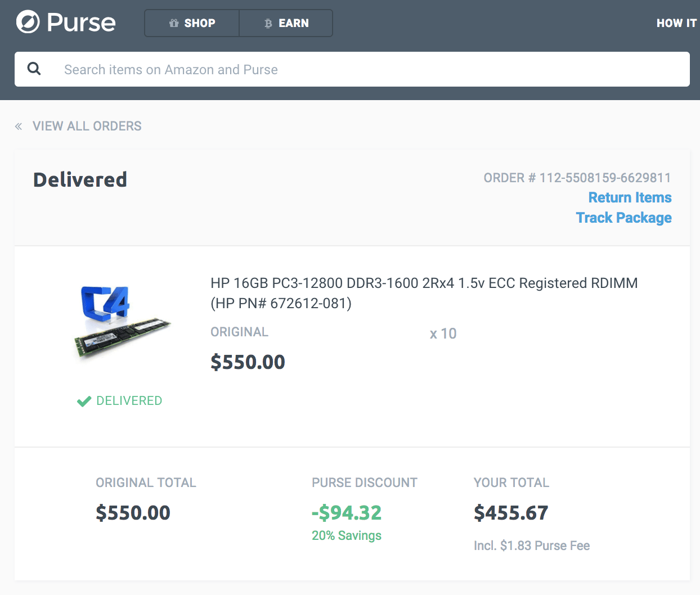Click the Delivered status heading
Image resolution: width=700 pixels, height=595 pixels.
click(80, 179)
